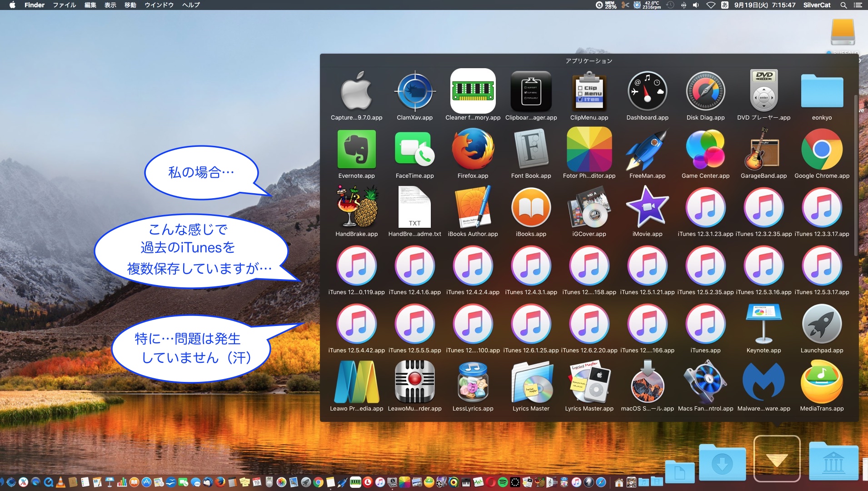Click the Spotlight search magnifier
This screenshot has width=868, height=491.
click(843, 5)
